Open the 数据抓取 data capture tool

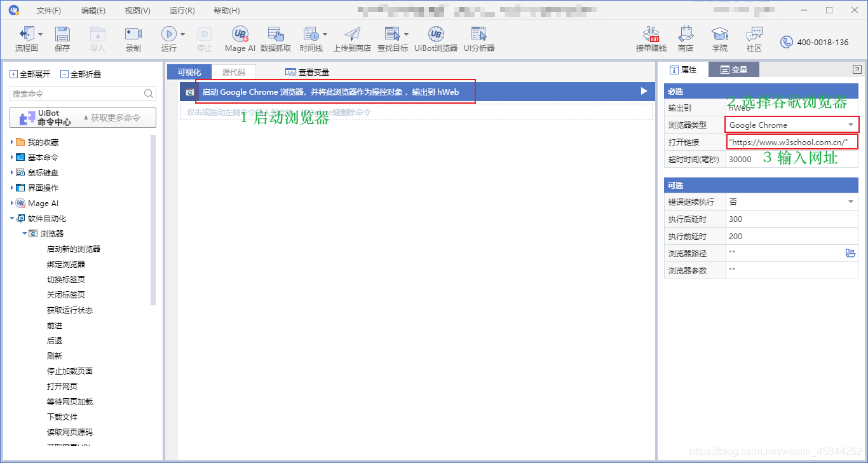[x=276, y=39]
